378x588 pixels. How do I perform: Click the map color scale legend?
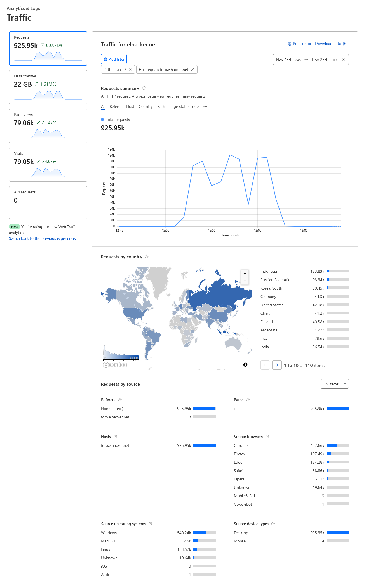(121, 353)
